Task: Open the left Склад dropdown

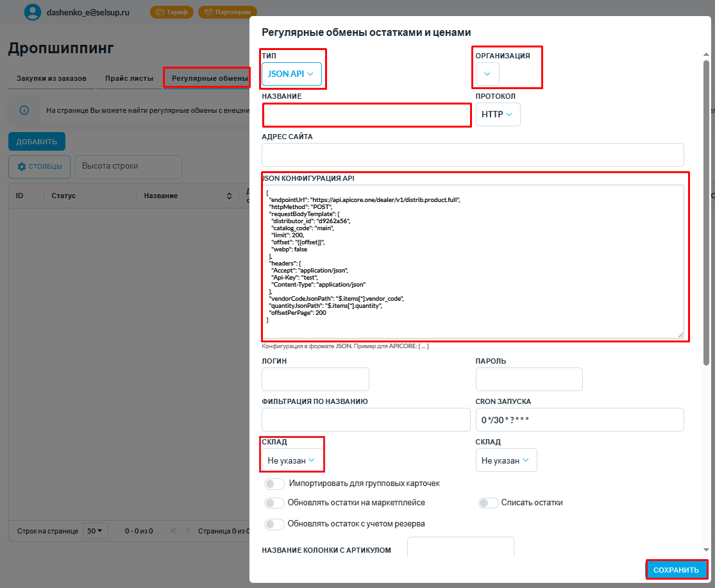Action: [x=291, y=460]
